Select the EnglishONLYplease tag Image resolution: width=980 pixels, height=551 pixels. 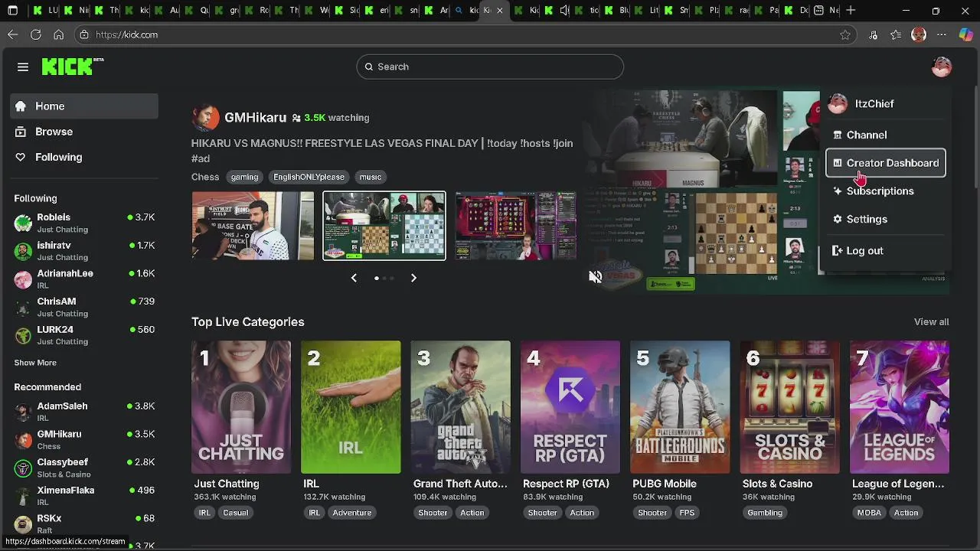[309, 177]
